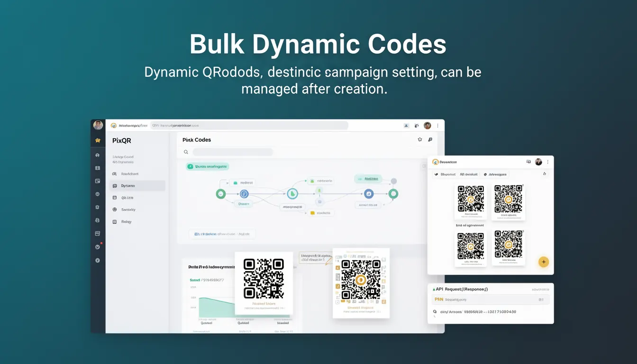637x364 pixels.
Task: Click the star outline icon in Pink Codes header
Action: pyautogui.click(x=419, y=140)
